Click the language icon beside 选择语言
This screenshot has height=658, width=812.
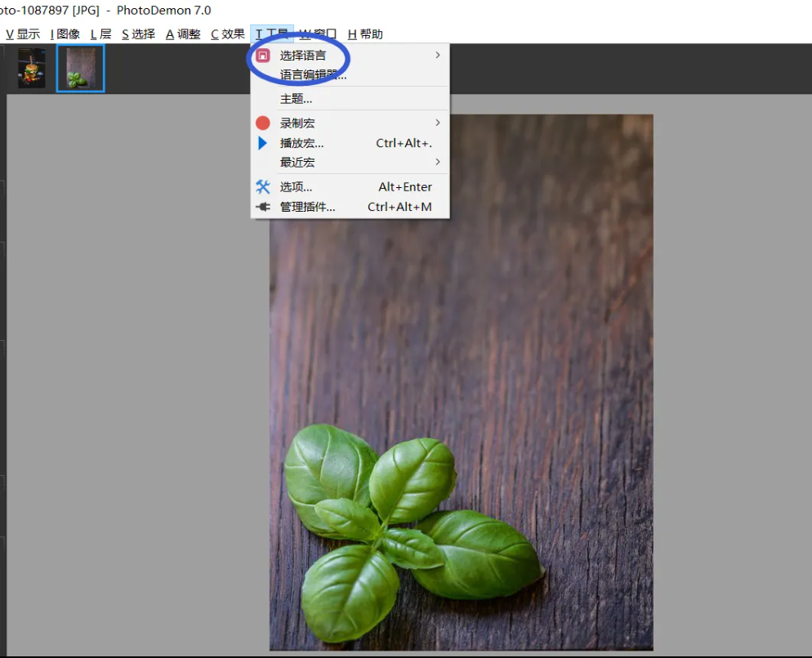[x=263, y=56]
